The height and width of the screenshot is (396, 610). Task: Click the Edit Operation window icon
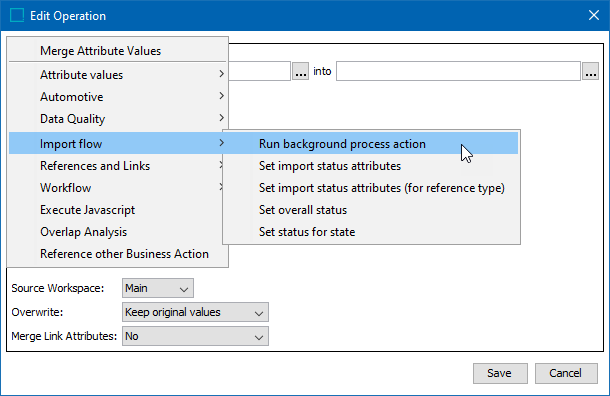pyautogui.click(x=17, y=16)
